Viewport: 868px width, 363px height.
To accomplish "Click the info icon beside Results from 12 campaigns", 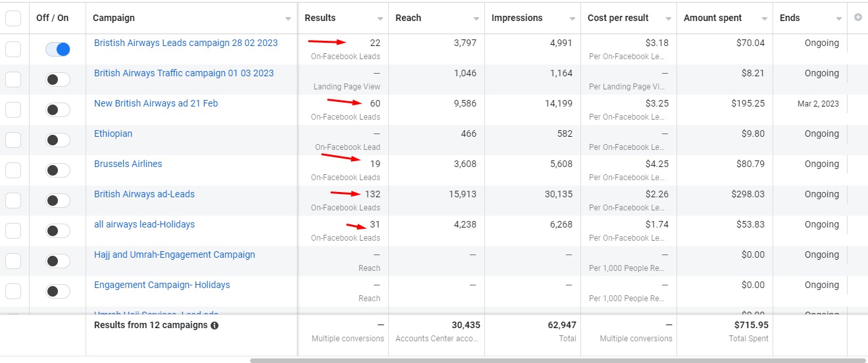I will click(215, 326).
